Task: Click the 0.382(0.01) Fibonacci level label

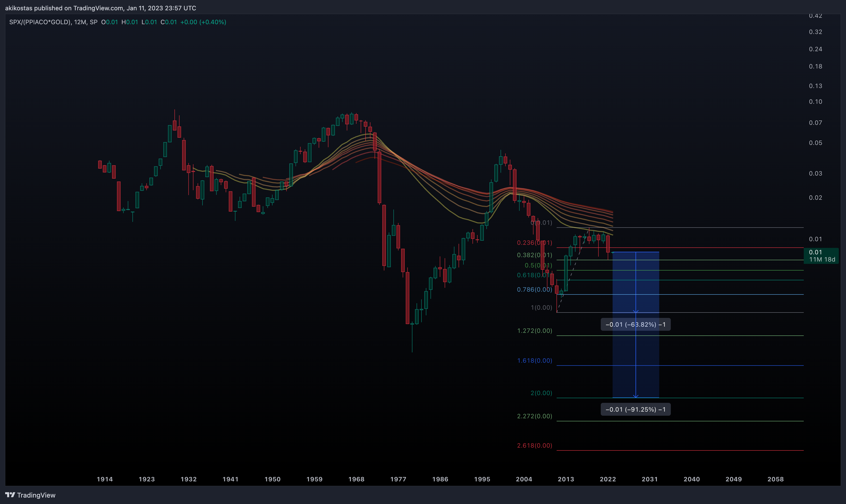Action: [x=535, y=255]
